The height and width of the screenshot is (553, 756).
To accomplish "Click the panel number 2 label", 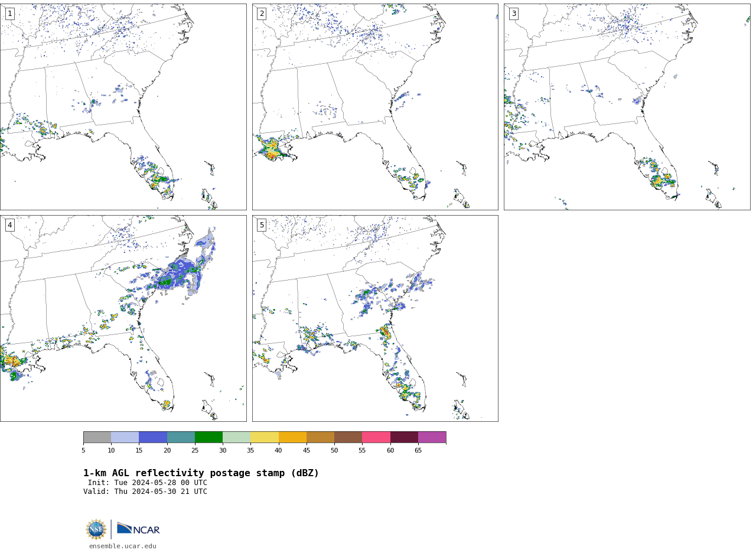I will (x=262, y=14).
